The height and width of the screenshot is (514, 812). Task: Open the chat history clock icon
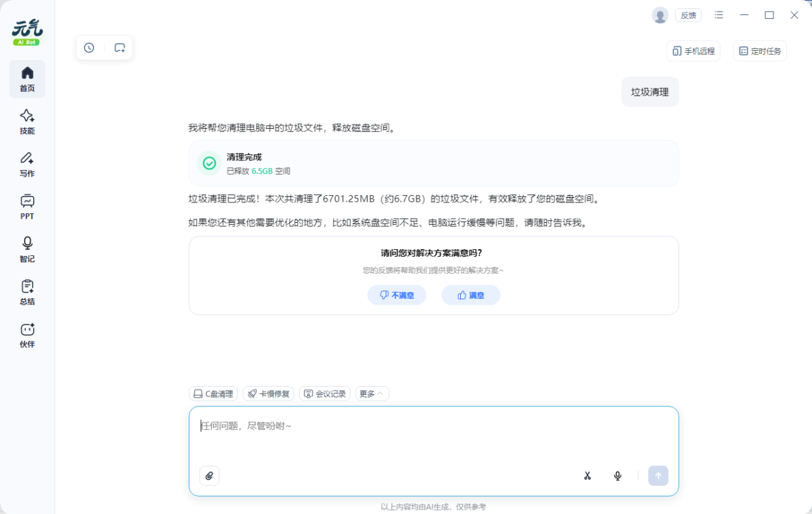click(x=89, y=47)
